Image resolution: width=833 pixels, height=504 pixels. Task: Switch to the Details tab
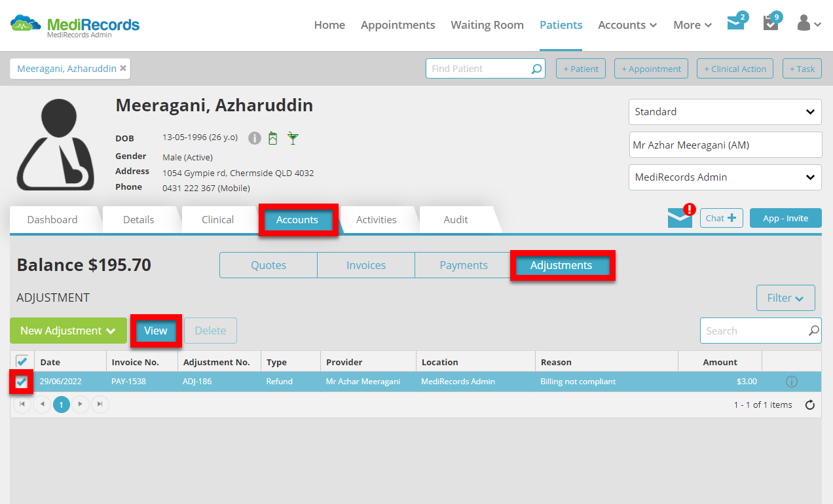[x=139, y=219]
